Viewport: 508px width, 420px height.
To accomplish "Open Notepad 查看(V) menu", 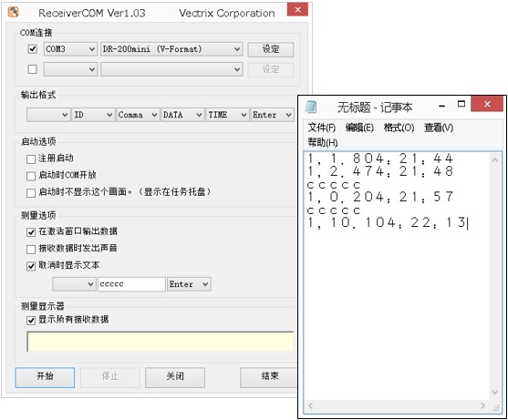I will (439, 128).
